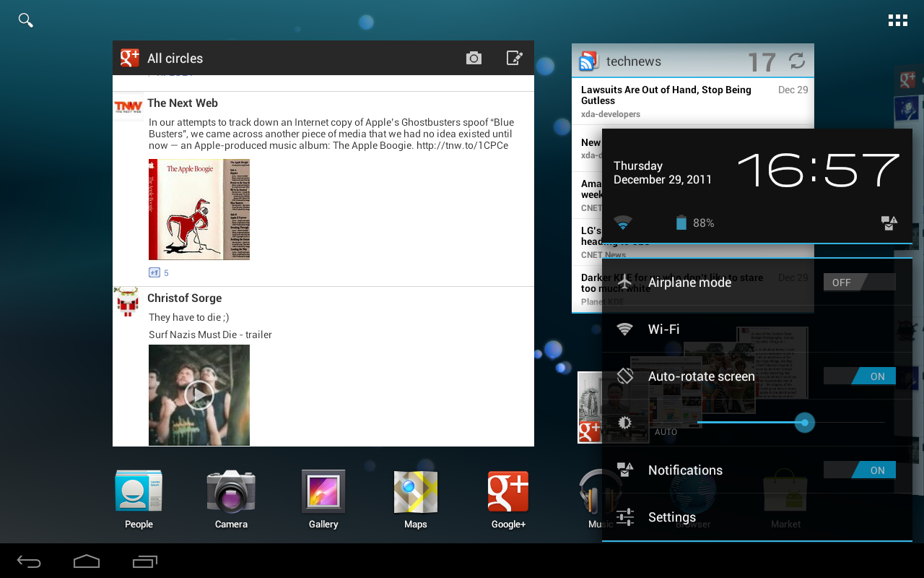Open The Next Web profile avatar
Screen dimensions: 924x578
point(128,108)
